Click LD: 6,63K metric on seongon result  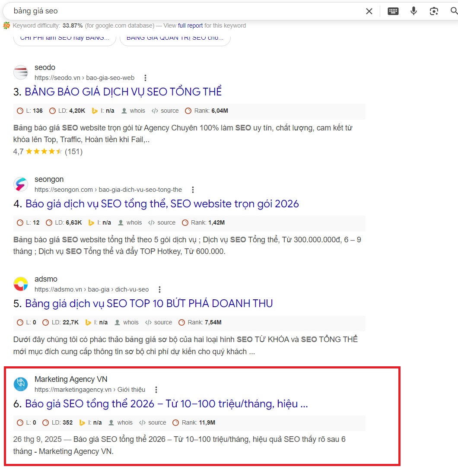coord(64,222)
